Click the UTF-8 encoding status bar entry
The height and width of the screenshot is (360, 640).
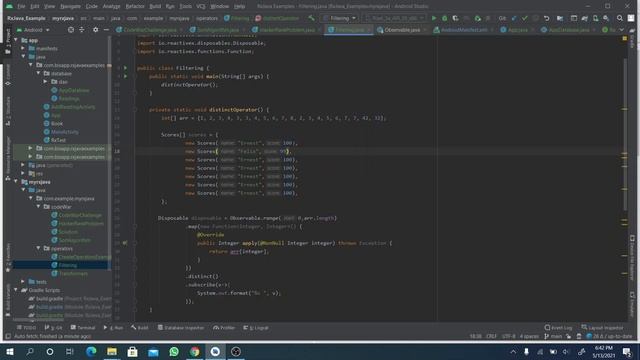coord(509,336)
